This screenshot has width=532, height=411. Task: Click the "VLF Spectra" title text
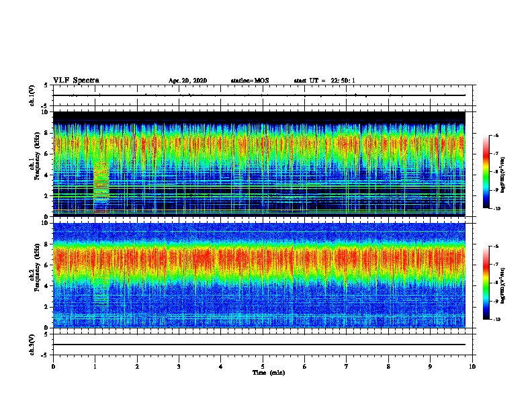[x=76, y=81]
